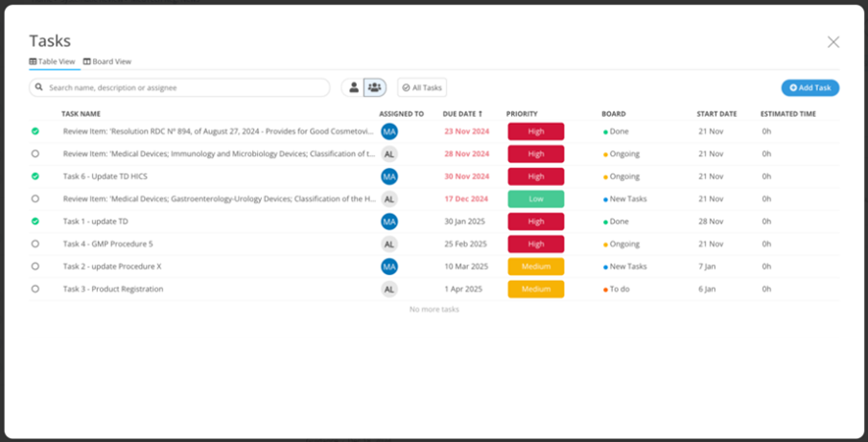Open High priority badge on Task 4 row

[x=536, y=244]
